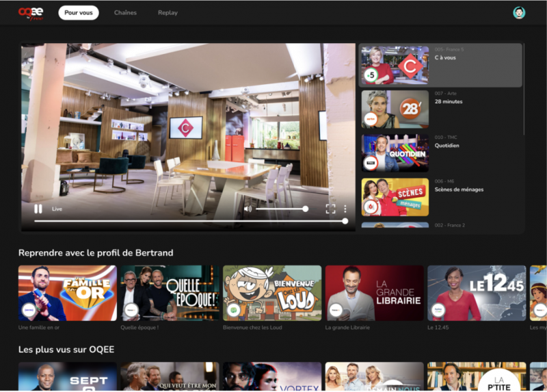Viewport: 547px width, 392px height.
Task: Click the live progress bar handle
Action: (x=345, y=221)
